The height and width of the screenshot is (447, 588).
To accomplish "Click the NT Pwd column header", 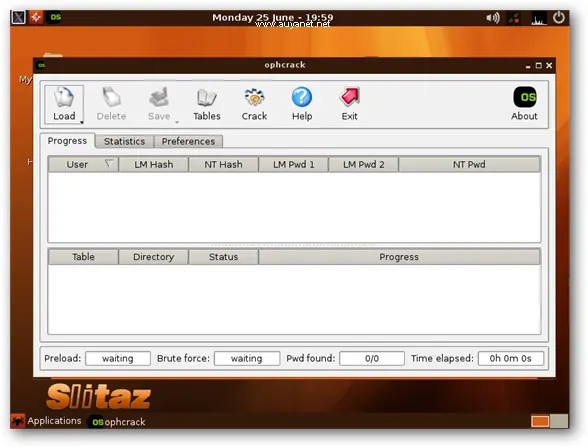I will tap(469, 165).
